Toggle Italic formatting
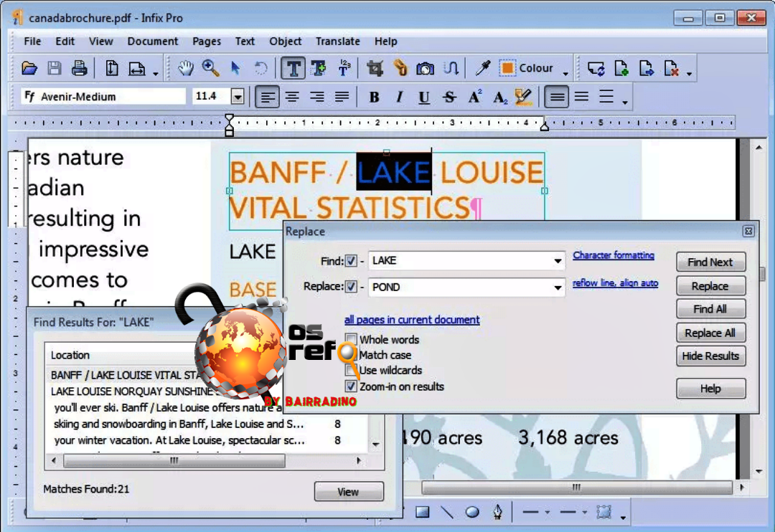The height and width of the screenshot is (532, 775). (400, 98)
